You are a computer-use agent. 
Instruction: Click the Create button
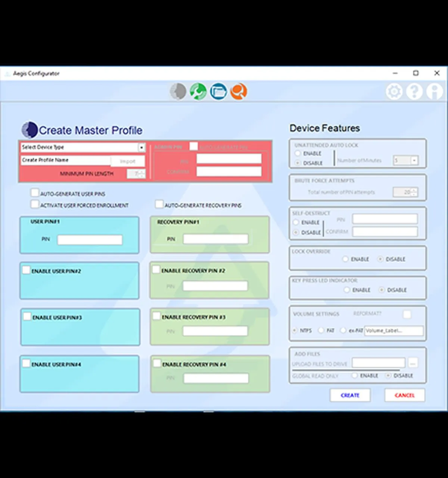(x=350, y=395)
